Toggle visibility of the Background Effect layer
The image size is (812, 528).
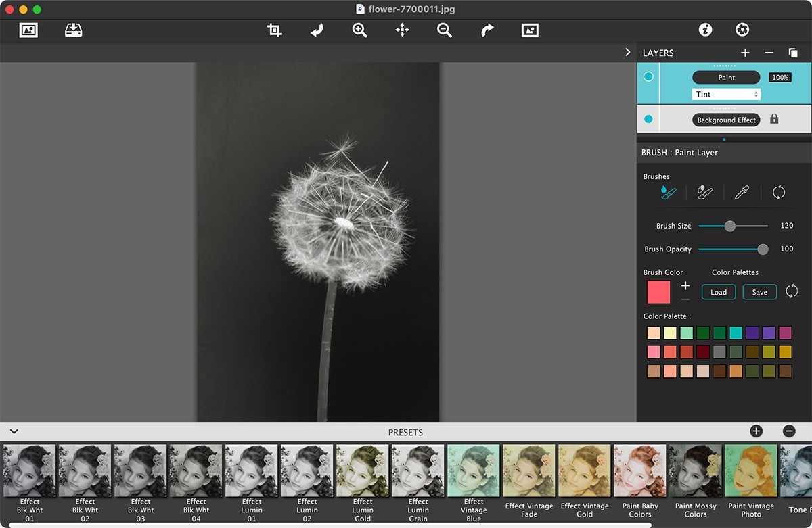click(x=648, y=119)
